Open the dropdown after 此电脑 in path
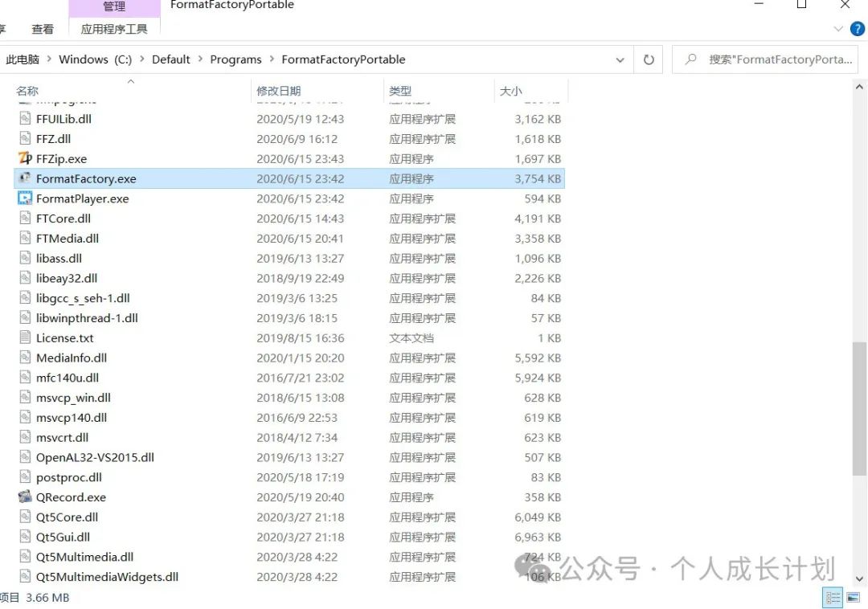The image size is (868, 609). (x=49, y=59)
